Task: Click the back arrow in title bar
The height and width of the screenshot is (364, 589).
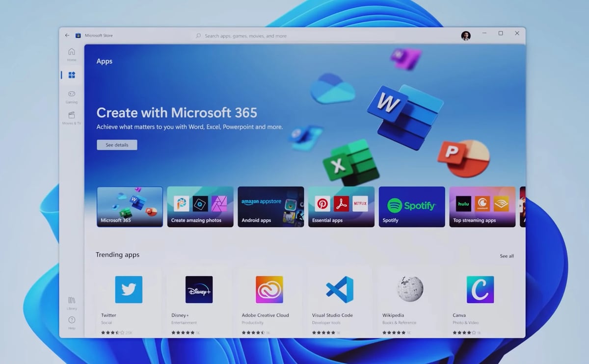Action: (67, 35)
